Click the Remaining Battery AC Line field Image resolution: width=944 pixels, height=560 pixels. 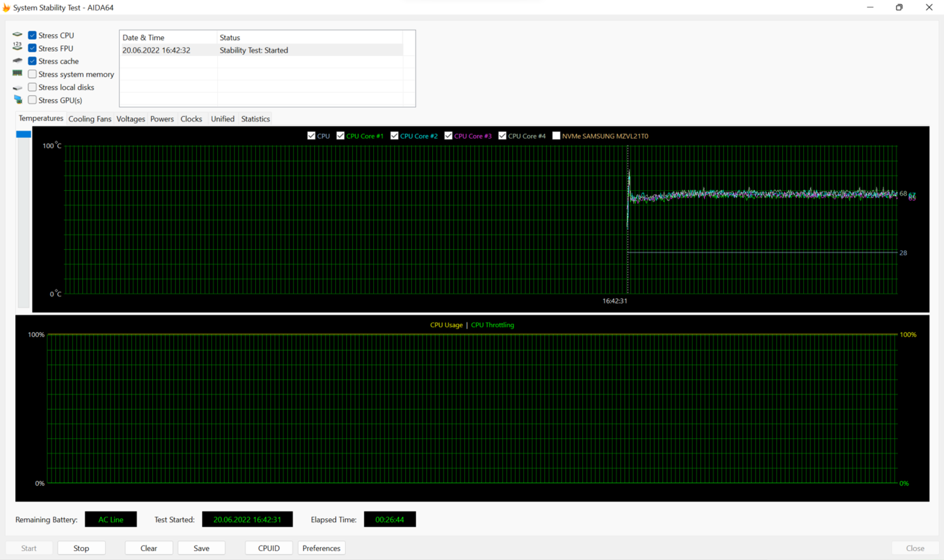[111, 520]
